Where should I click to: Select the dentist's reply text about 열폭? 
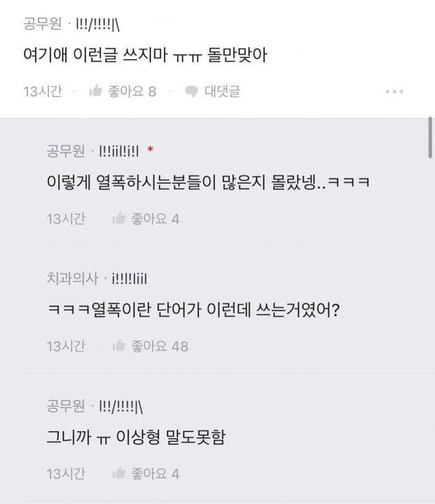coord(193,311)
